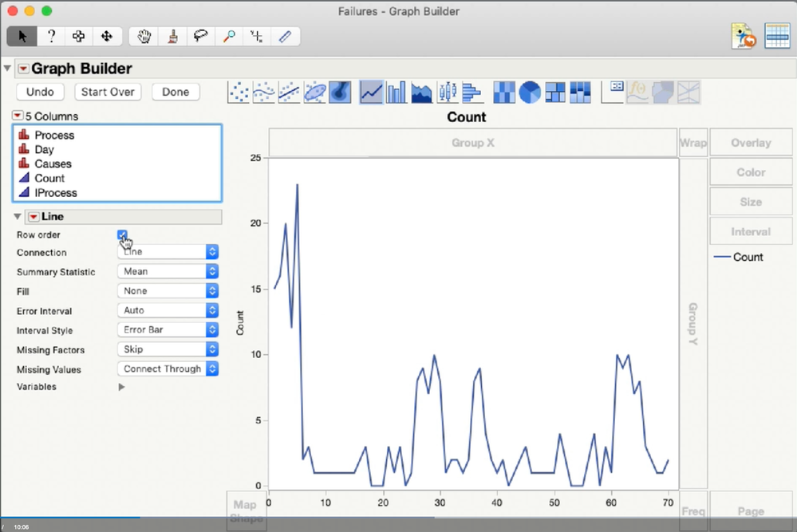
Task: Select the lasso tool
Action: [201, 36]
